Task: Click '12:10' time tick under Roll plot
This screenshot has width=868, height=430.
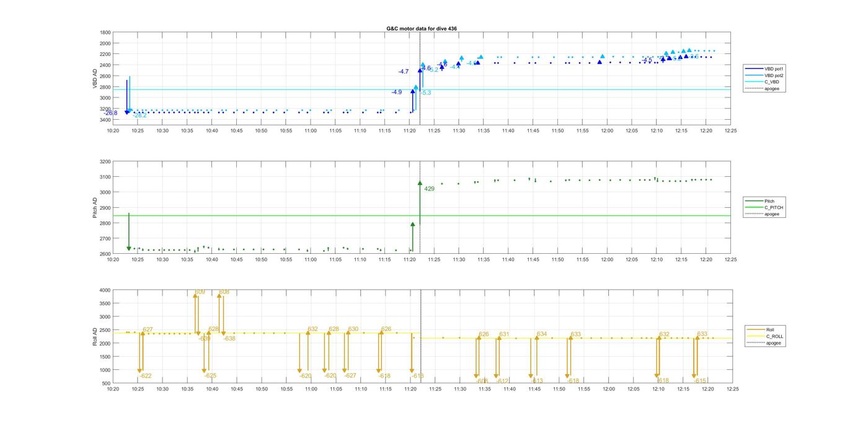Action: [x=657, y=389]
